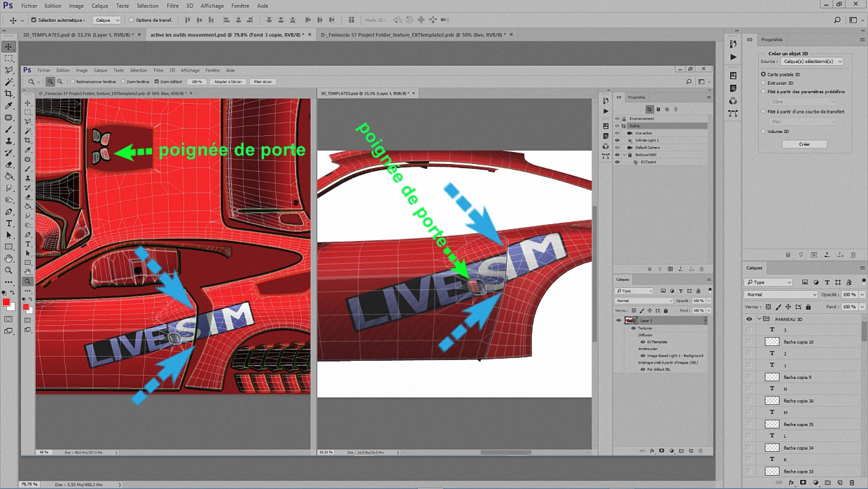Viewport: 868px width, 489px height.
Task: Collapse the PANNEAU 3D group arrow
Action: click(x=759, y=319)
